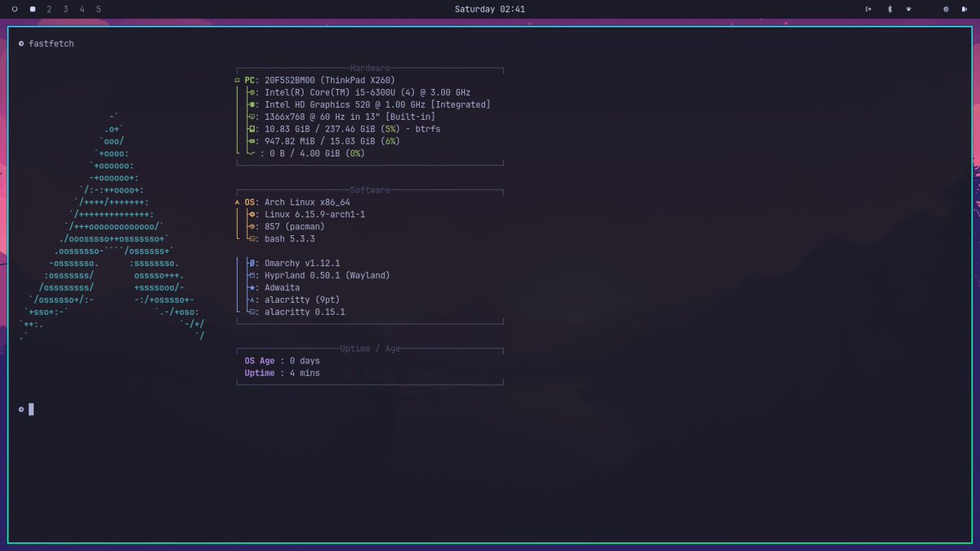Viewport: 980px width, 551px height.
Task: Click Arch Linux x86_64 text
Action: [x=307, y=202]
